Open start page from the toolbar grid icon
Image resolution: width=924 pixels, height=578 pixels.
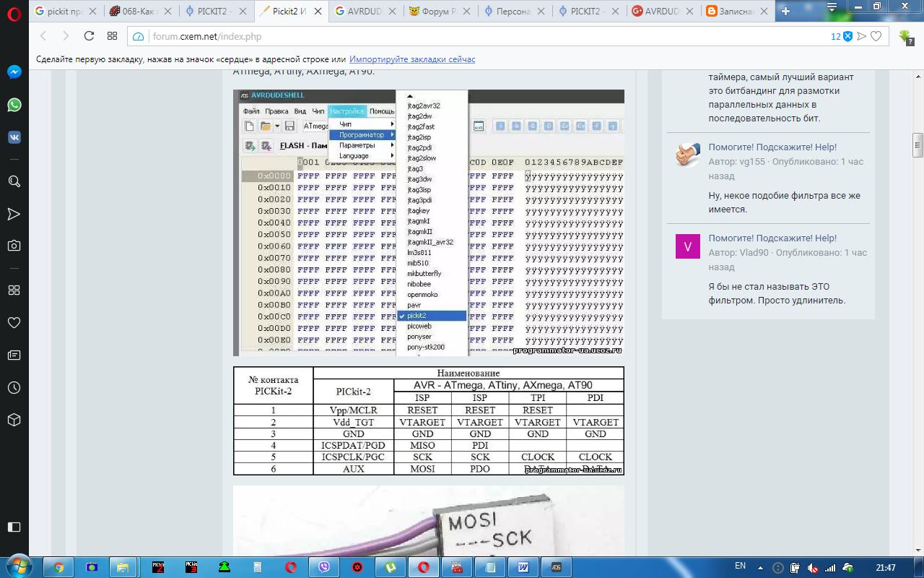(112, 36)
